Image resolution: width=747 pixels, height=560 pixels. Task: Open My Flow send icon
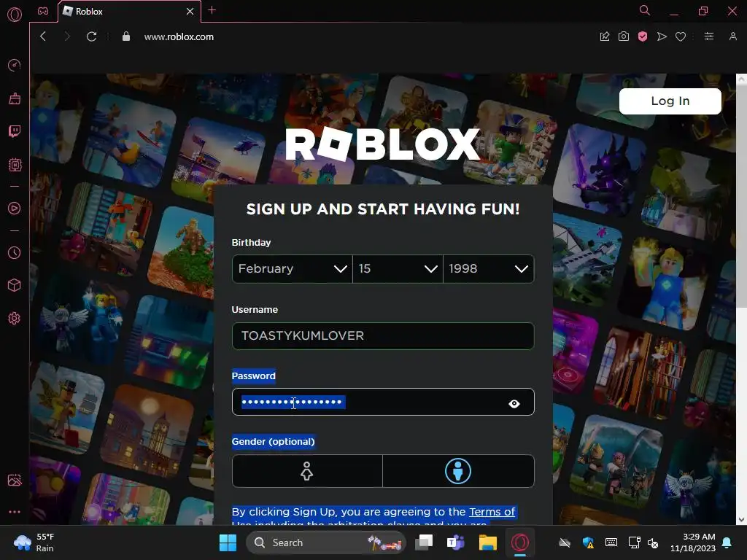pos(662,36)
